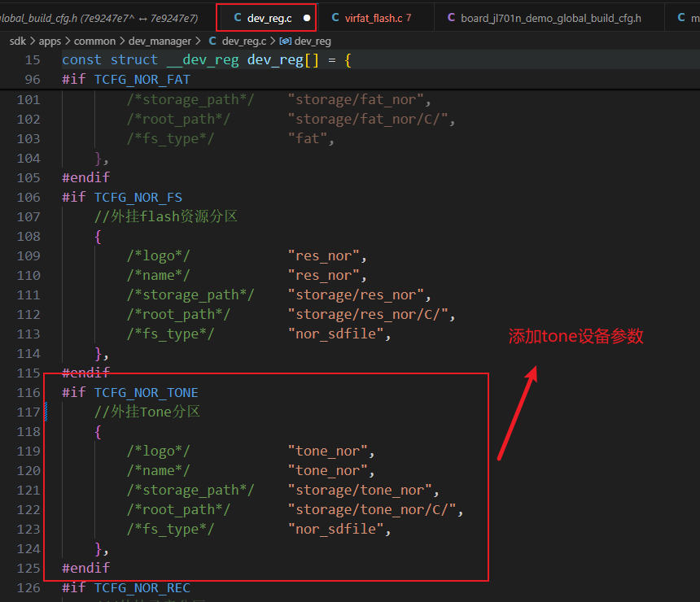Click the dev_reg symbol icon in breadcrumb
700x602 pixels.
(285, 41)
